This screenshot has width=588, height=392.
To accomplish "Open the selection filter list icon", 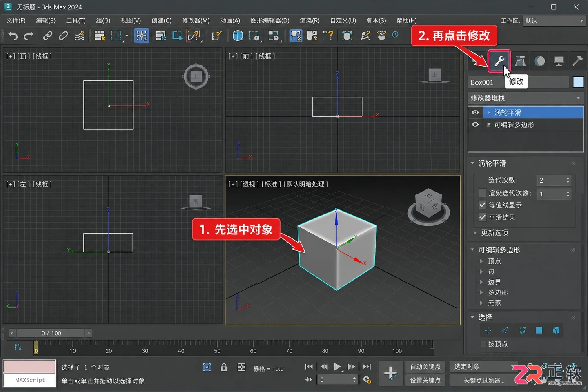I will tap(100, 36).
